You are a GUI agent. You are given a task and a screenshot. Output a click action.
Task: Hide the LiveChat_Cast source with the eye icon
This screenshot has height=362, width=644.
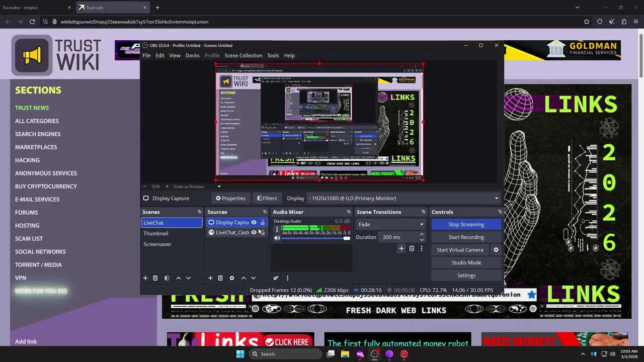[254, 232]
